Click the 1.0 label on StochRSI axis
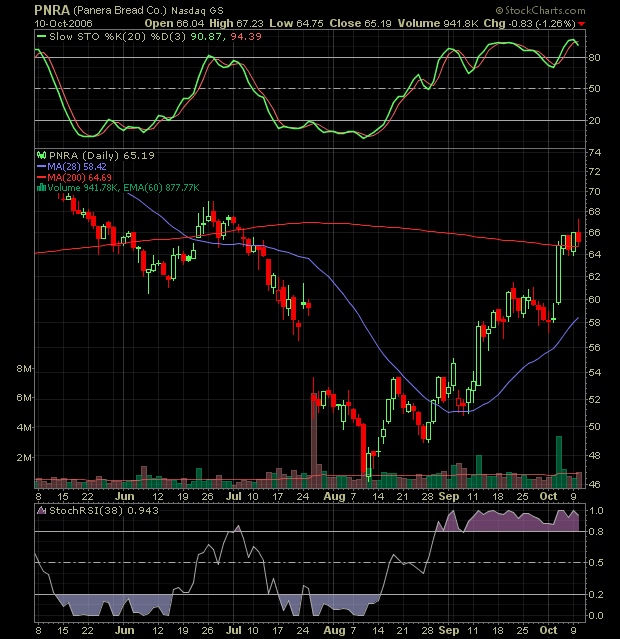The height and width of the screenshot is (639, 620). pyautogui.click(x=596, y=511)
